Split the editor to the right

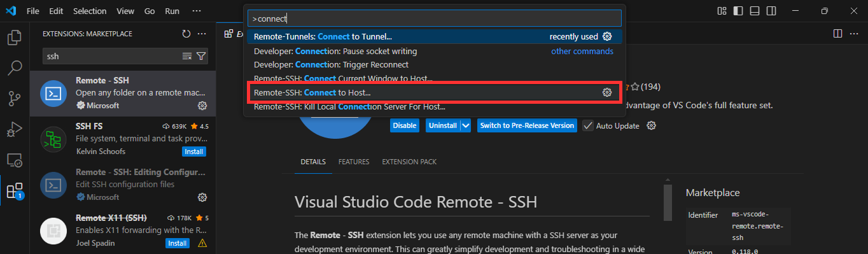[837, 33]
